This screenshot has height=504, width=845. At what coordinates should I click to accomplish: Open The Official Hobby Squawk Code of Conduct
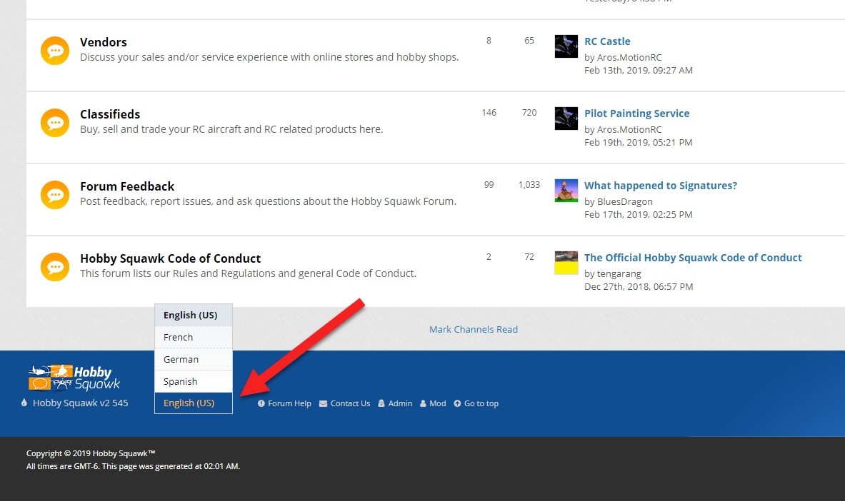[x=693, y=258]
